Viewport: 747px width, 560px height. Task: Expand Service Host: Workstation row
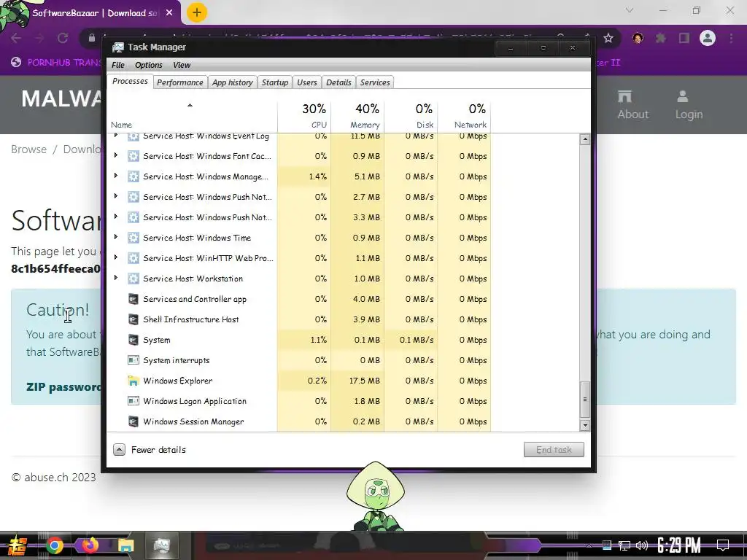pyautogui.click(x=115, y=278)
